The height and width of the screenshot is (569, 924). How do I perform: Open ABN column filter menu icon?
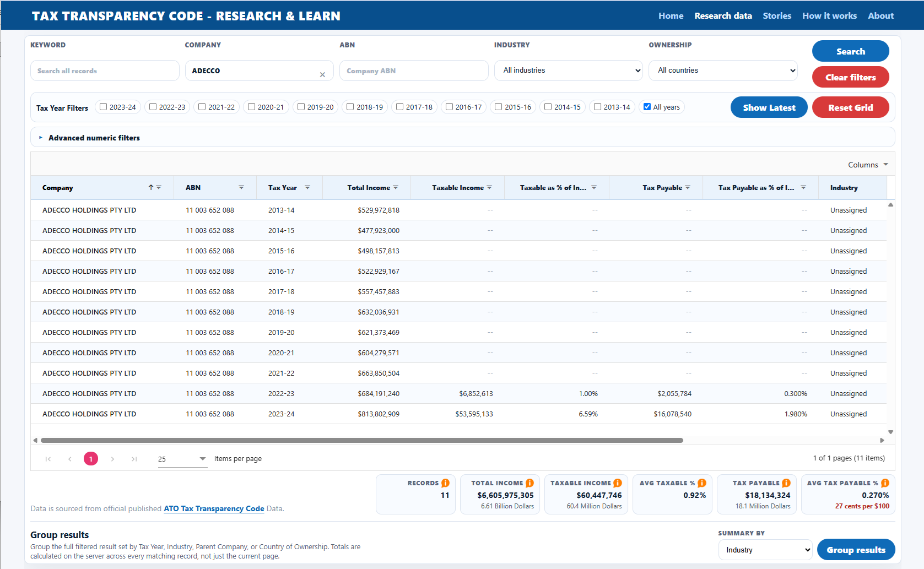point(241,187)
